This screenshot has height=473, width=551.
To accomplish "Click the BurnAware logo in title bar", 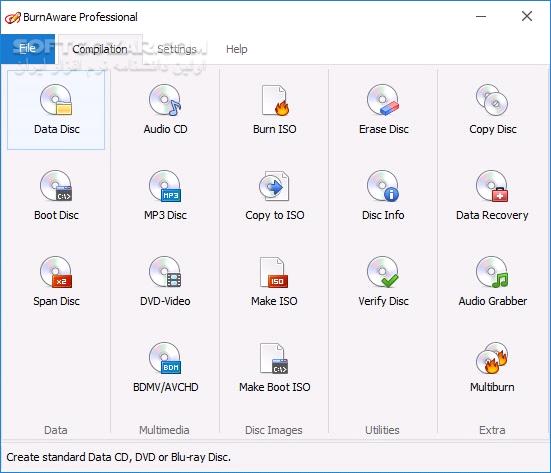I will click(x=13, y=18).
